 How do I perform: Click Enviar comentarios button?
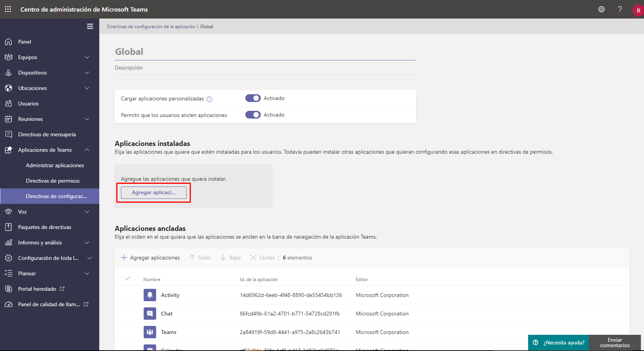coord(615,343)
